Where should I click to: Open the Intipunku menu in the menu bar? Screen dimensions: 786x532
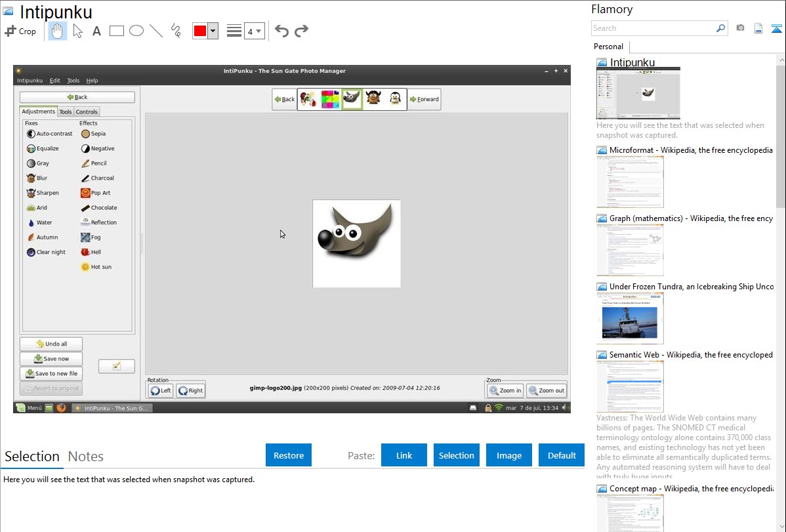[30, 81]
